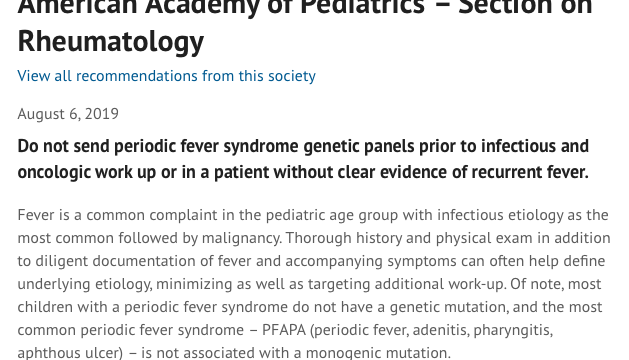Click the 'August 6, 2019' date
The image size is (629, 360).
(x=68, y=114)
